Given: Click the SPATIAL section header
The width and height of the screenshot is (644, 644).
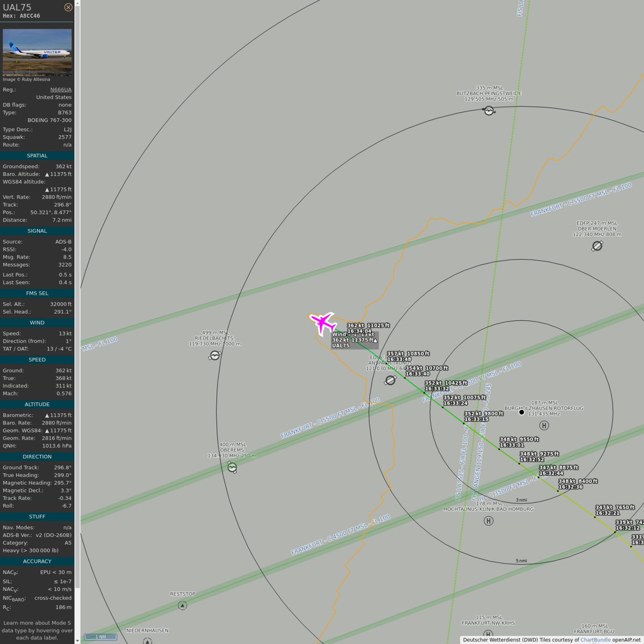Looking at the screenshot, I should (37, 156).
